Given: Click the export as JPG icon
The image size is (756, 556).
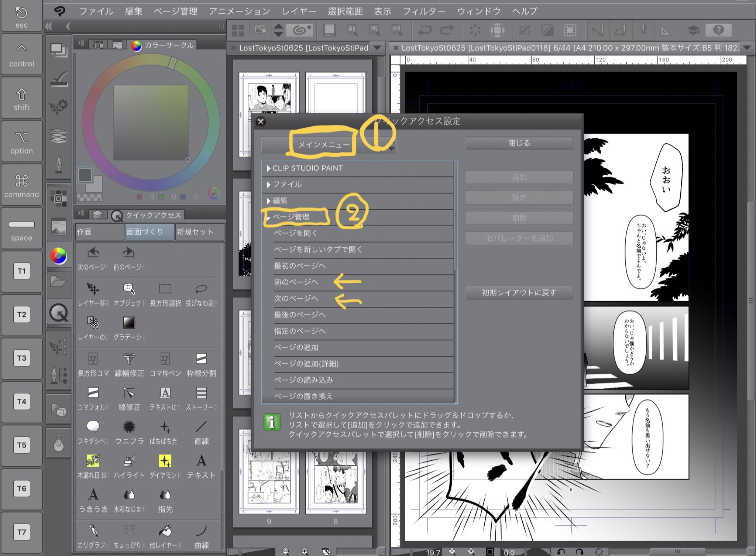Looking at the screenshot, I should (x=352, y=30).
